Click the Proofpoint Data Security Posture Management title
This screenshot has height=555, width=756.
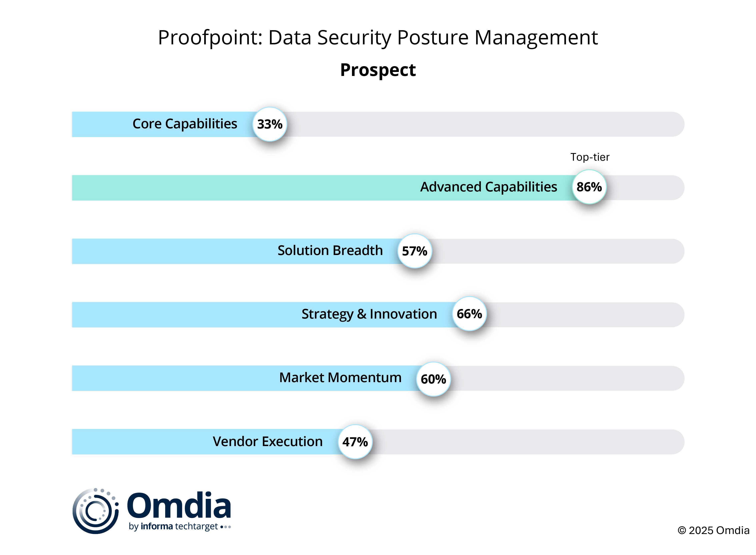click(x=378, y=37)
